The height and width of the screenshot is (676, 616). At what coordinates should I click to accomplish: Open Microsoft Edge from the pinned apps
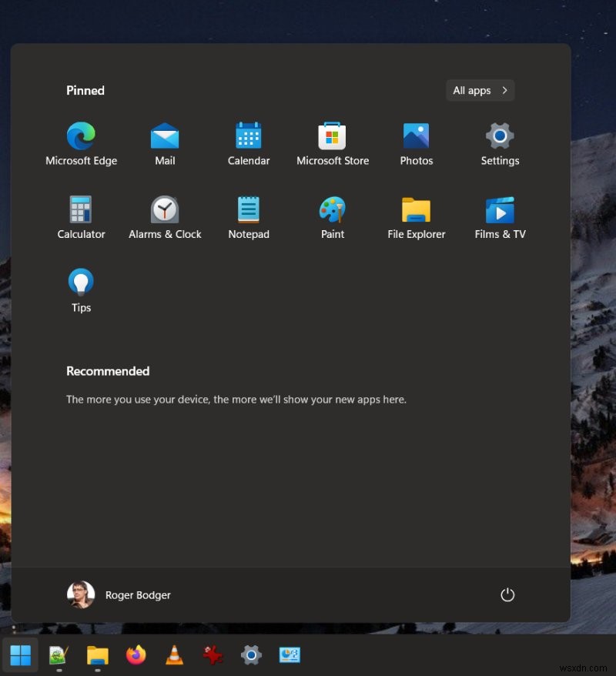pos(81,137)
